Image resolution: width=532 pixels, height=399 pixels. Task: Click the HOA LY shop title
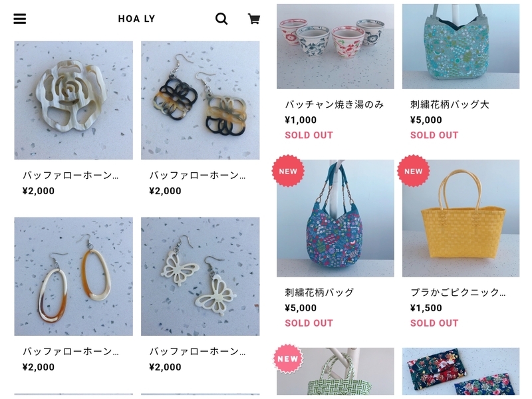tap(137, 19)
